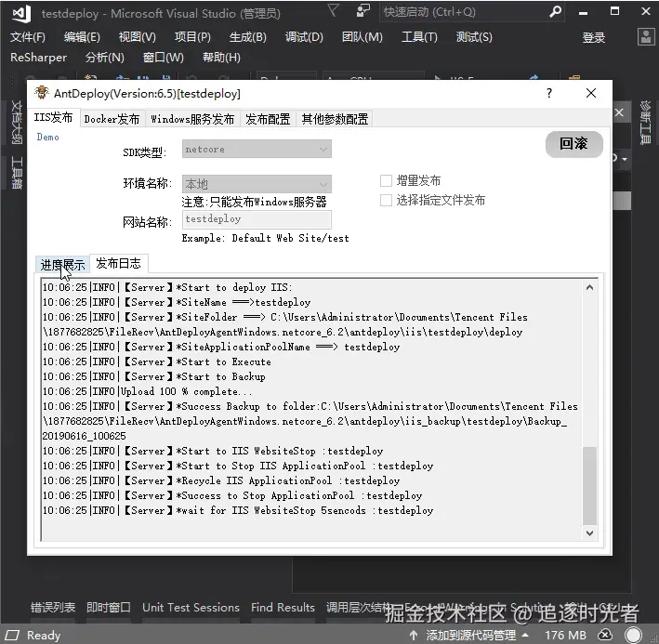This screenshot has height=644, width=659.
Task: Switch to the Docker发布 tab
Action: [x=112, y=119]
